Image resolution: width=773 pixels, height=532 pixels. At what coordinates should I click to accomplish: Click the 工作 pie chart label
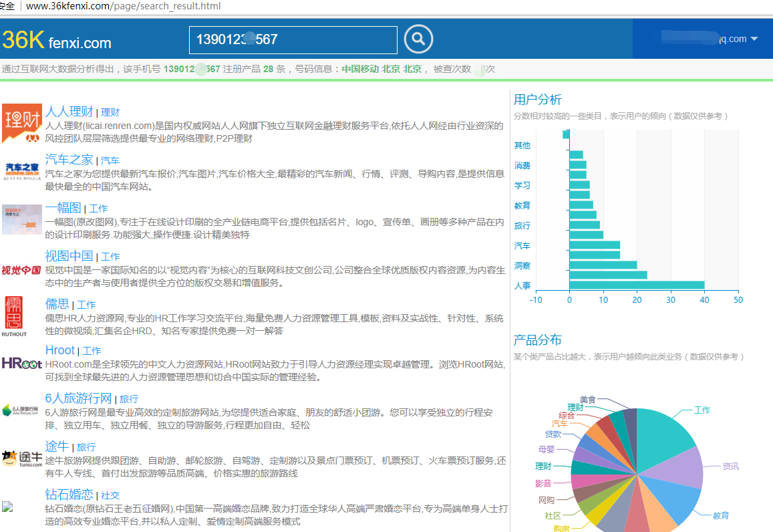click(702, 410)
